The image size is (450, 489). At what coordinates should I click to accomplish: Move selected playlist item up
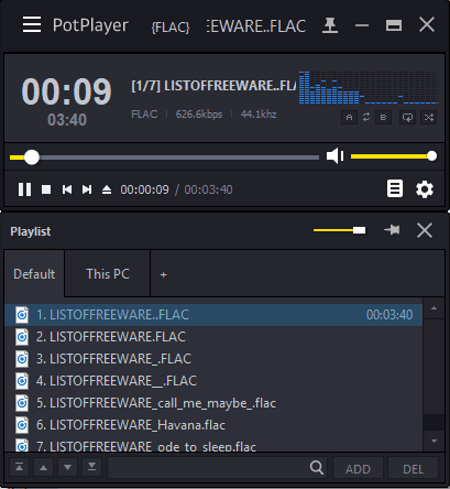point(43,467)
